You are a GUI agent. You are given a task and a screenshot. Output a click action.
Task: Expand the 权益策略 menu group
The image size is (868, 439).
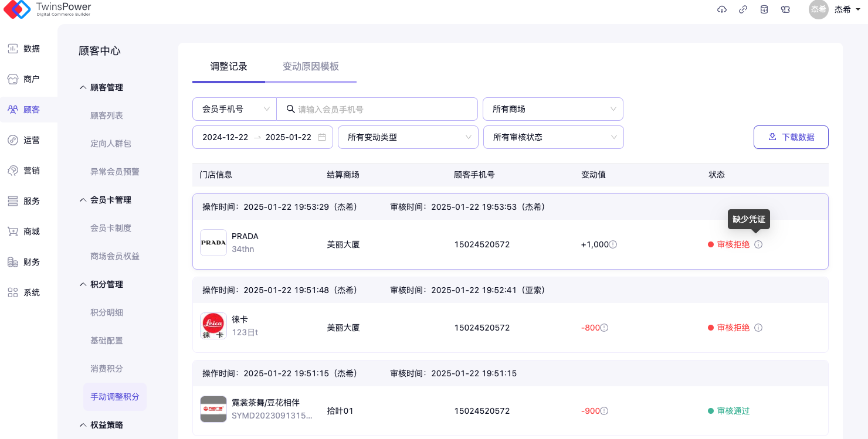tap(101, 425)
